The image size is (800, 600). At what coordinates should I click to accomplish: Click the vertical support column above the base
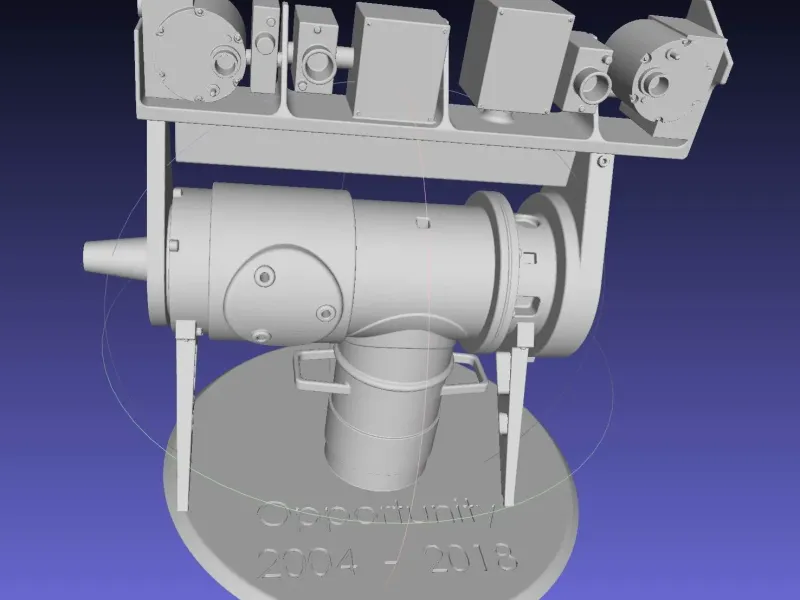pyautogui.click(x=388, y=411)
